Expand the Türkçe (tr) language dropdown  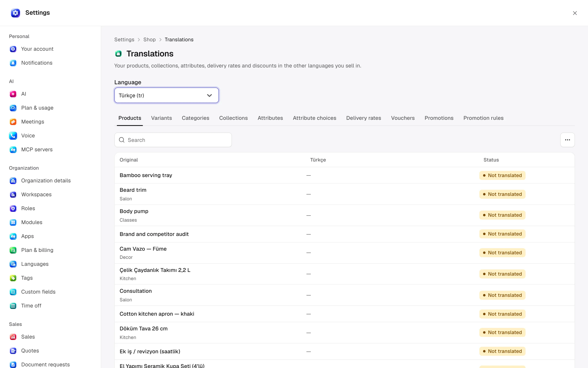pyautogui.click(x=166, y=95)
